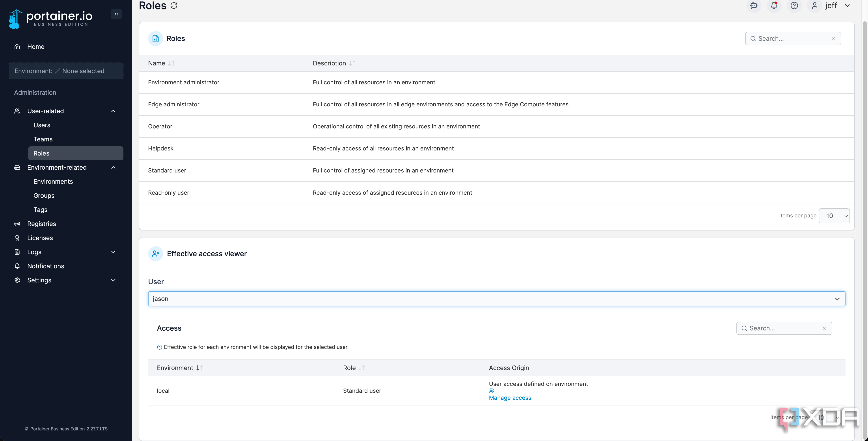
Task: Click the Read-only user role name
Action: (x=168, y=193)
